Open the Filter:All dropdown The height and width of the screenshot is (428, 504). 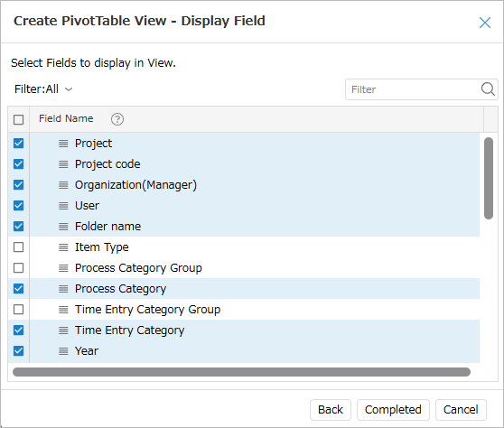pyautogui.click(x=43, y=89)
